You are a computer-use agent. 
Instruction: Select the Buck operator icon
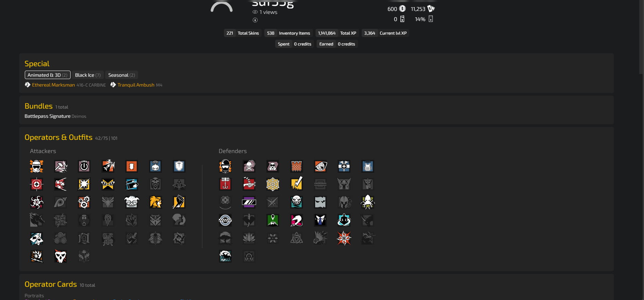point(132,184)
